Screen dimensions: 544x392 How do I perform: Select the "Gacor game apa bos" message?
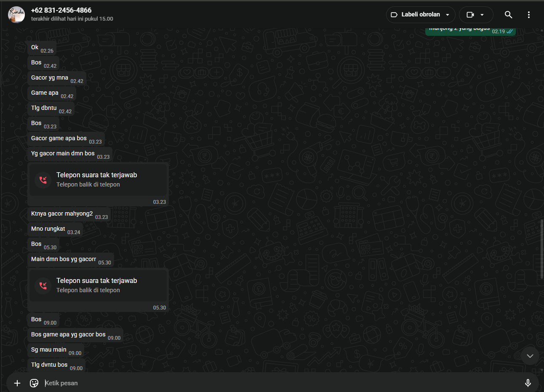(x=66, y=139)
